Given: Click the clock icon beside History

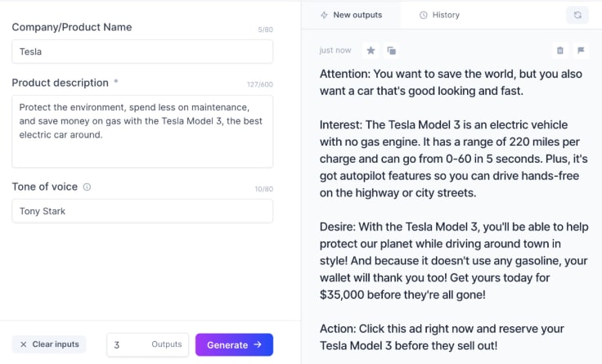Looking at the screenshot, I should point(423,15).
